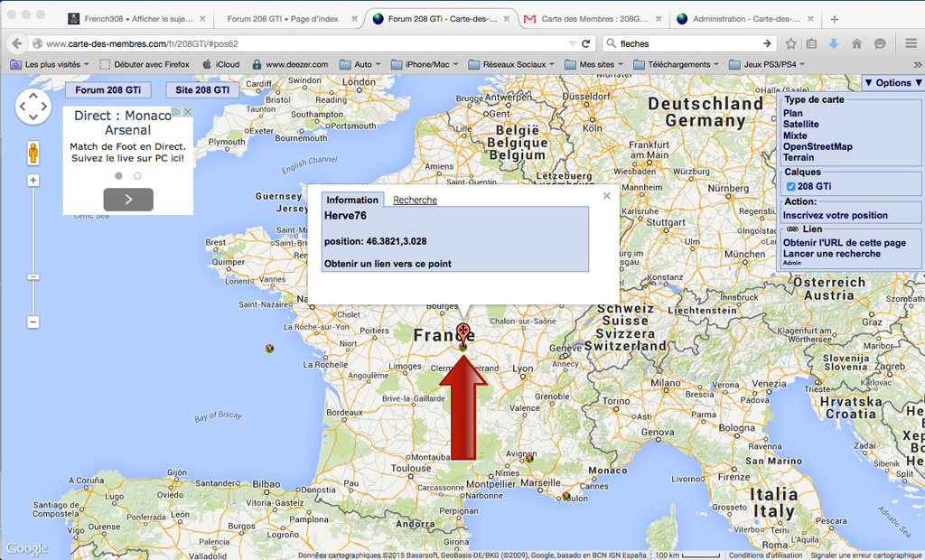Open the URL history dropdown arrow
This screenshot has width=925, height=560.
(x=572, y=43)
